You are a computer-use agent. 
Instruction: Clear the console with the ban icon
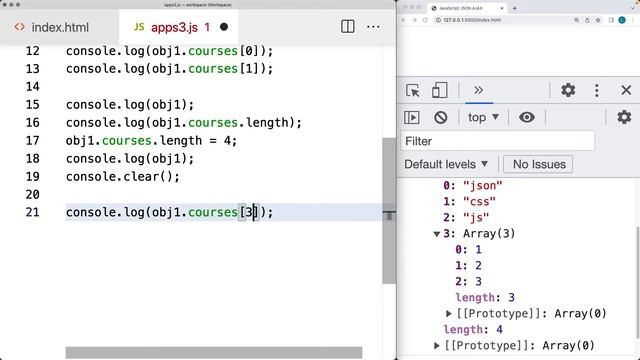tap(440, 118)
